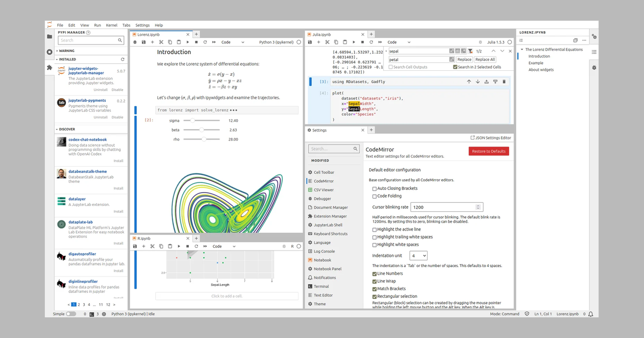This screenshot has width=644, height=338.
Task: Adjust the sigma slider
Action: coord(201,121)
